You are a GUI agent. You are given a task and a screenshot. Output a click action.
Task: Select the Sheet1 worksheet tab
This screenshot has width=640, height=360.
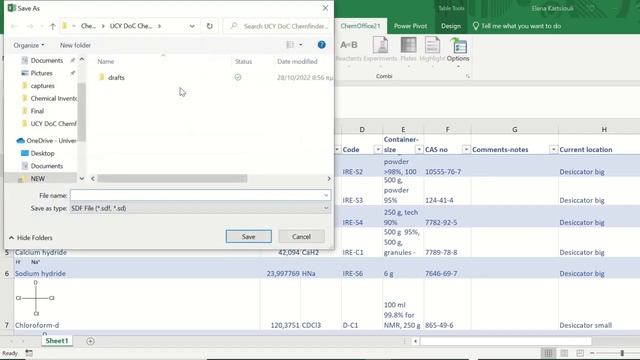pos(57,341)
